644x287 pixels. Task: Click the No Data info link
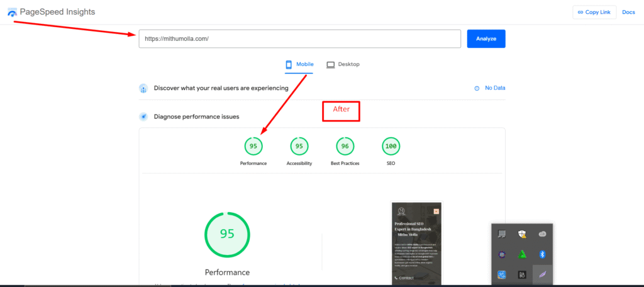click(490, 88)
